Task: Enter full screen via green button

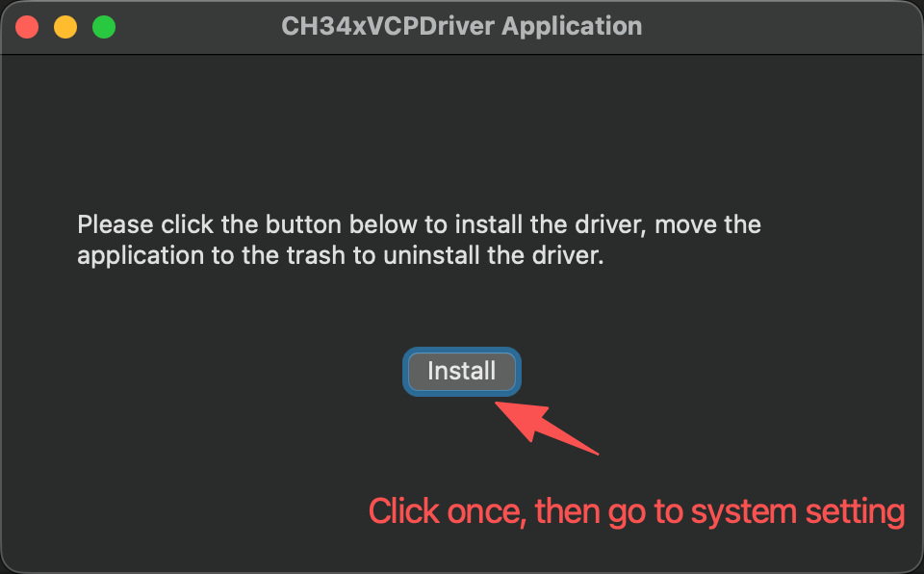Action: (104, 27)
